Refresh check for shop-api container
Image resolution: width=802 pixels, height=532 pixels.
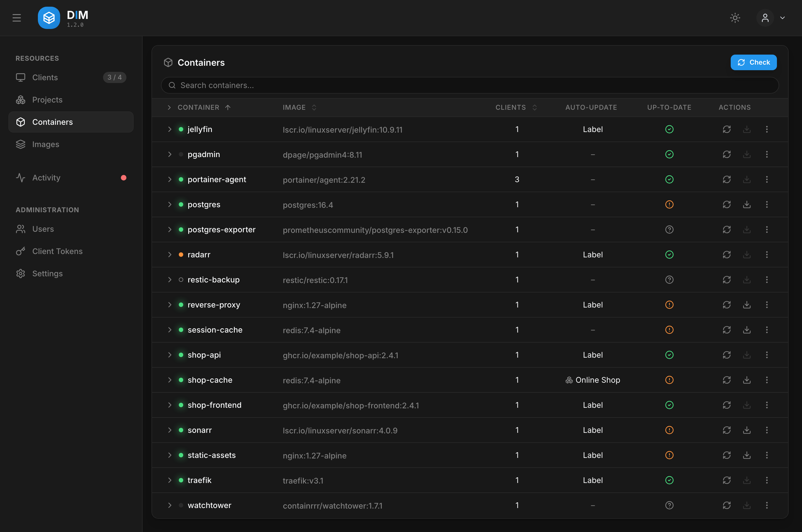click(x=726, y=355)
